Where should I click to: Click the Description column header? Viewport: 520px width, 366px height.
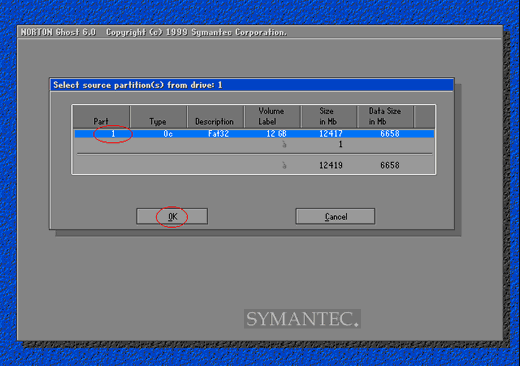[x=215, y=117]
